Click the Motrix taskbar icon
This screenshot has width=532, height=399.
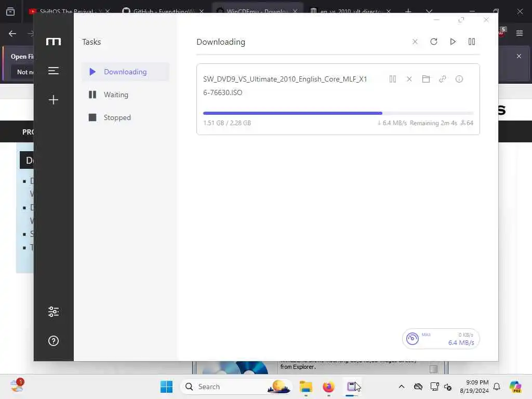(x=352, y=387)
